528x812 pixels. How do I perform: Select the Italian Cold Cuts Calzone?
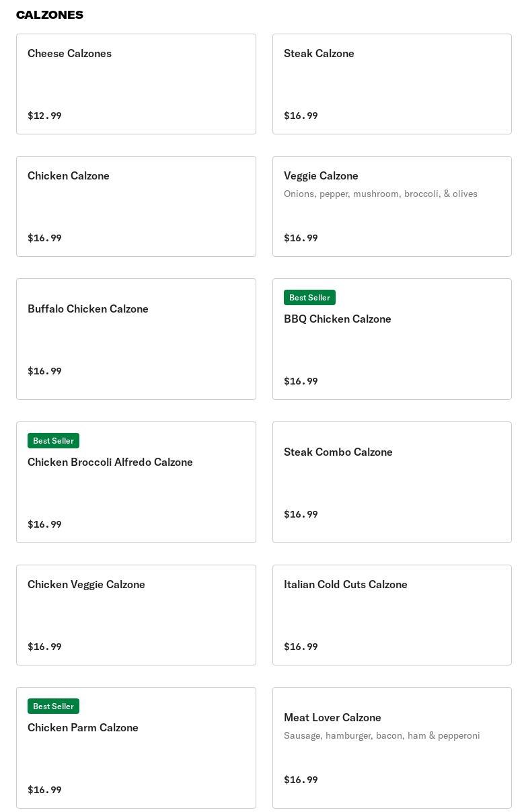tap(392, 615)
